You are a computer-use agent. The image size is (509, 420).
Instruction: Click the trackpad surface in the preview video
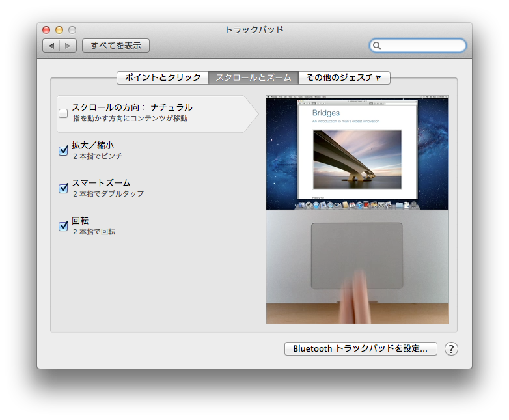[357, 255]
